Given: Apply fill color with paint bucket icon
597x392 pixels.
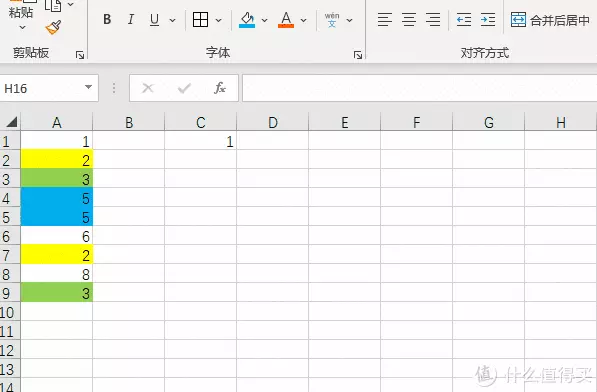Looking at the screenshot, I should [x=247, y=20].
